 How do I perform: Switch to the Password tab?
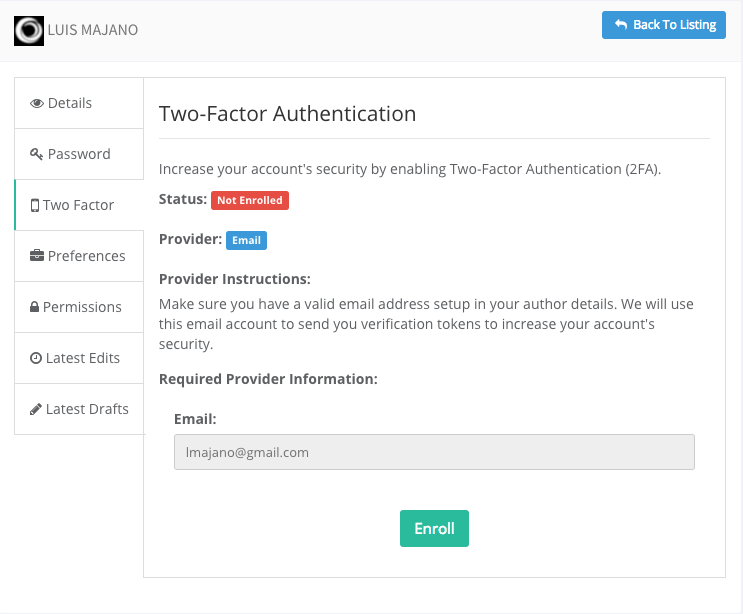coord(79,154)
